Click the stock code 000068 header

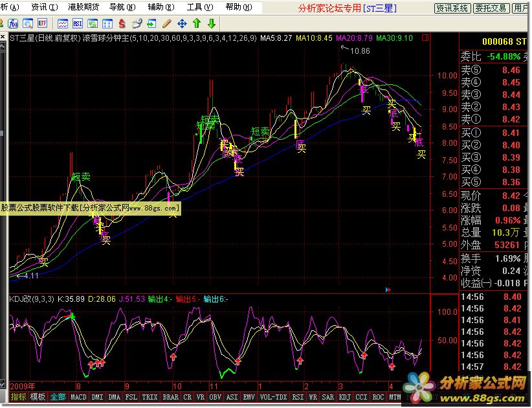point(497,41)
